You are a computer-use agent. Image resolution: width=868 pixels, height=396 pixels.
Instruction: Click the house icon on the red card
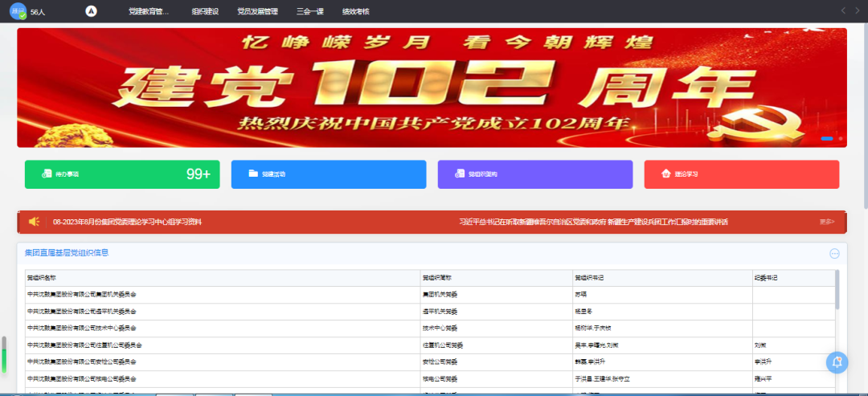tap(666, 174)
